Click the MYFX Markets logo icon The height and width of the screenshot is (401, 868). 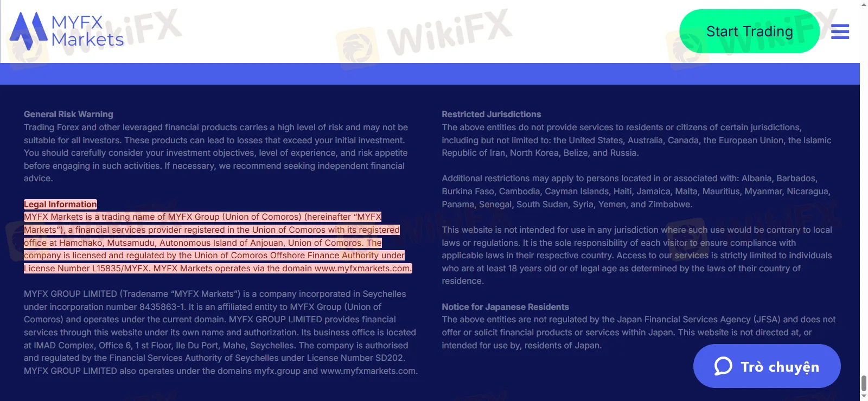click(x=28, y=31)
